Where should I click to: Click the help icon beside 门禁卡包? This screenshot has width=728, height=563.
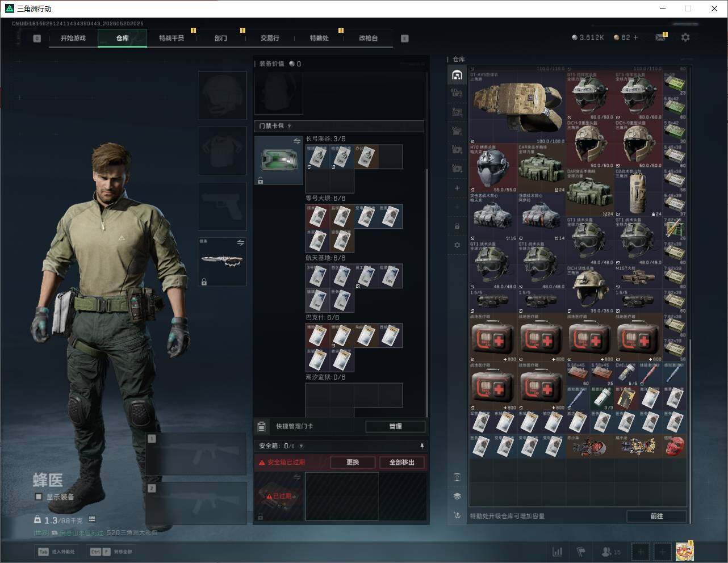coord(290,126)
